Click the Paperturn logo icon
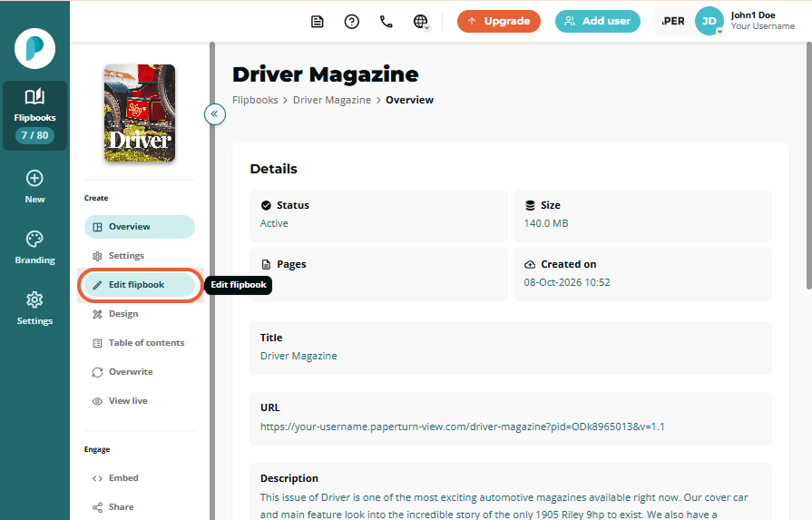The height and width of the screenshot is (520, 812). (34, 48)
